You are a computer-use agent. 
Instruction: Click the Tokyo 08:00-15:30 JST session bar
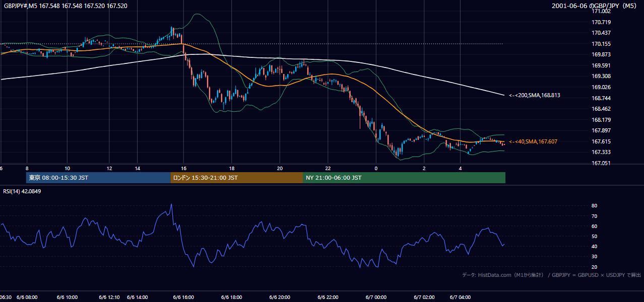(98, 178)
